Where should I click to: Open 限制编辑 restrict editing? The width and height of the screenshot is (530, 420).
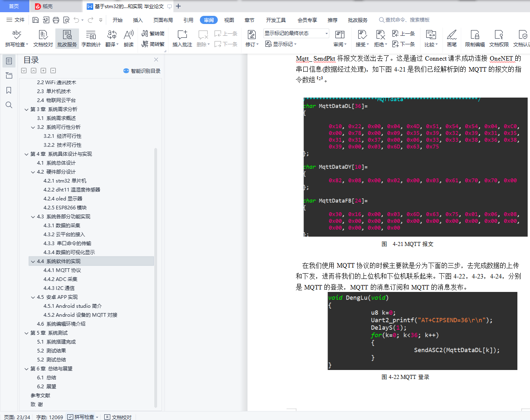pos(475,39)
